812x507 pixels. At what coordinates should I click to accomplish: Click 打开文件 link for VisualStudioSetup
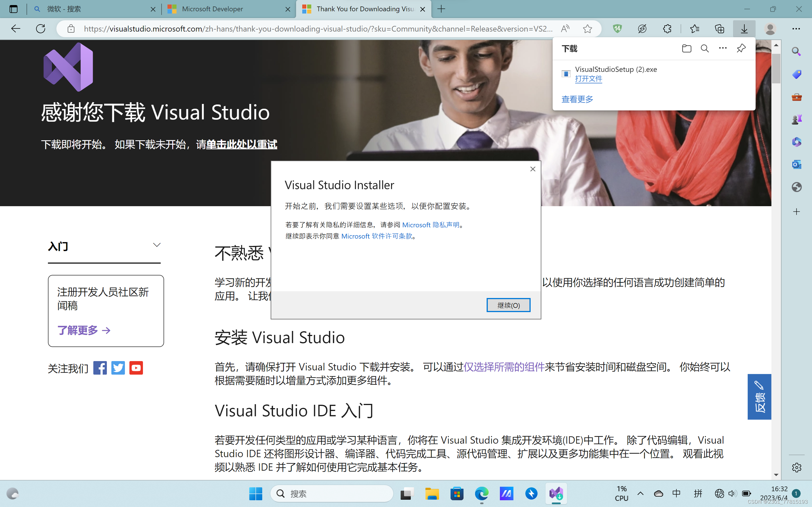(x=588, y=79)
